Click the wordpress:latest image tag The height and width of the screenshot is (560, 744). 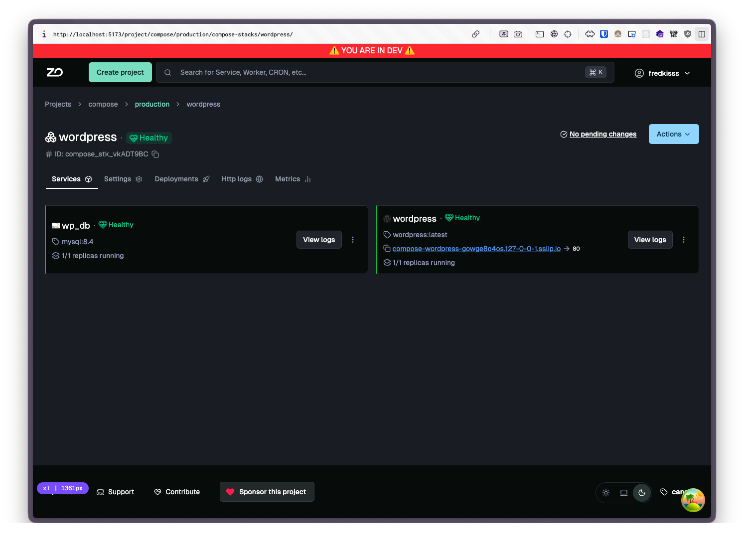coord(420,235)
